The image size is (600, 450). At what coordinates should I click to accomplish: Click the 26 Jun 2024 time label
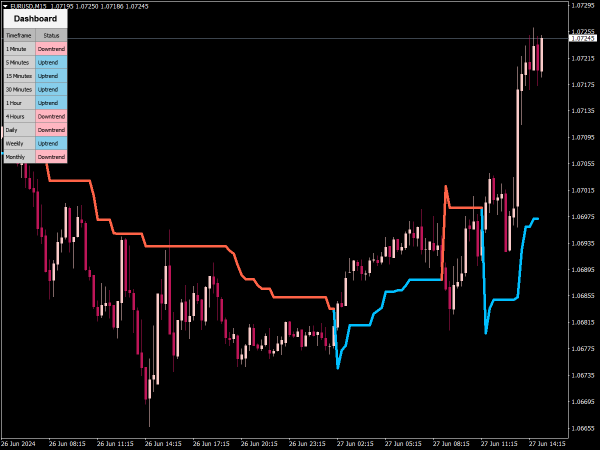pyautogui.click(x=19, y=444)
